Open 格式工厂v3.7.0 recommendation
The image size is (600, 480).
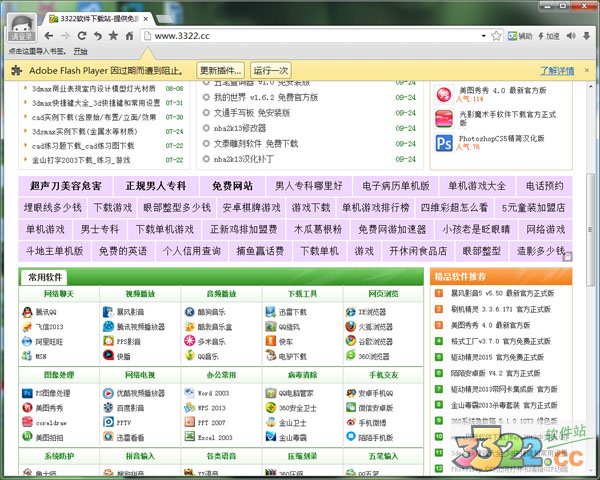coord(501,341)
